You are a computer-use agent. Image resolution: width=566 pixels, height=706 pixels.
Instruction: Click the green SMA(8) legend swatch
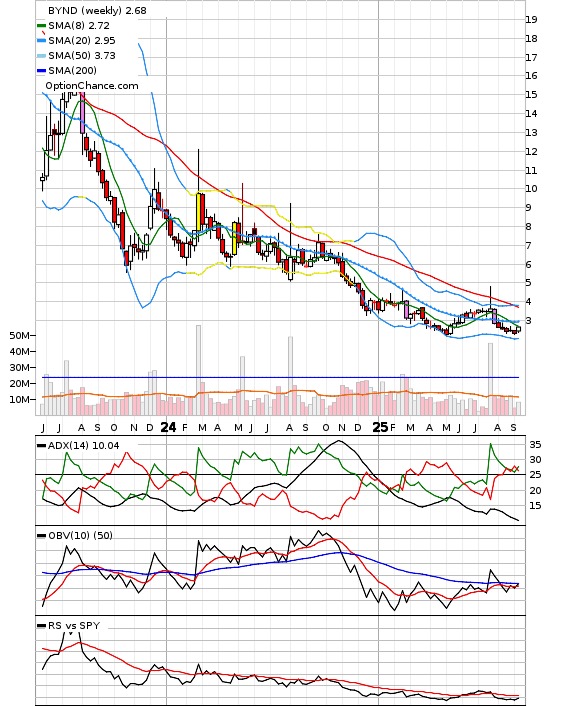pos(41,26)
